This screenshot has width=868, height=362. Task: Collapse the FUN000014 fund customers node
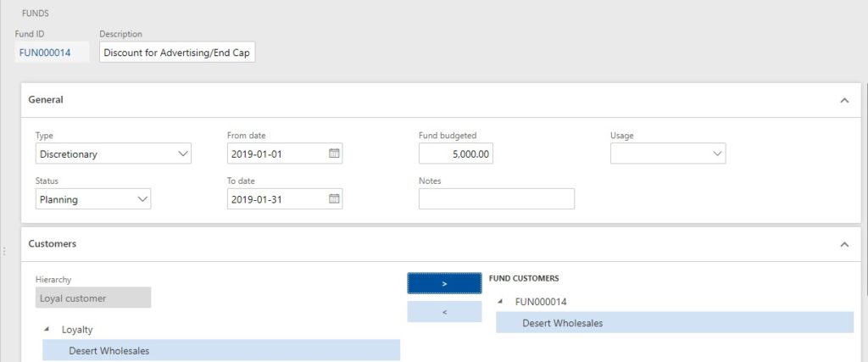(x=502, y=301)
